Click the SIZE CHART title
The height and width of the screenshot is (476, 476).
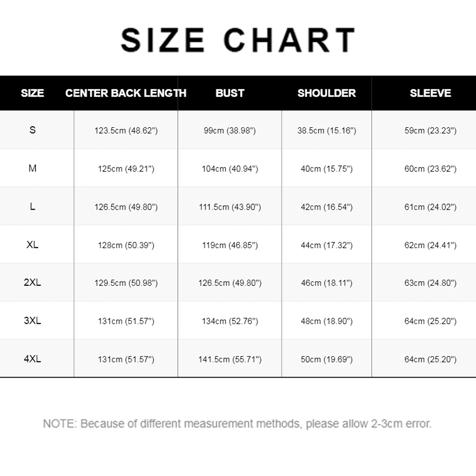click(x=238, y=40)
